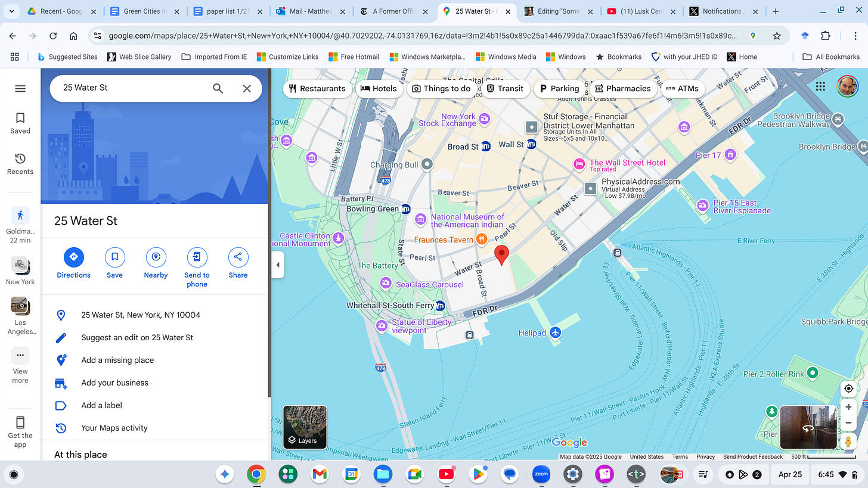Click the Fraunces Tavern restaurant marker
Screen dimensions: 868x488
[482, 240]
